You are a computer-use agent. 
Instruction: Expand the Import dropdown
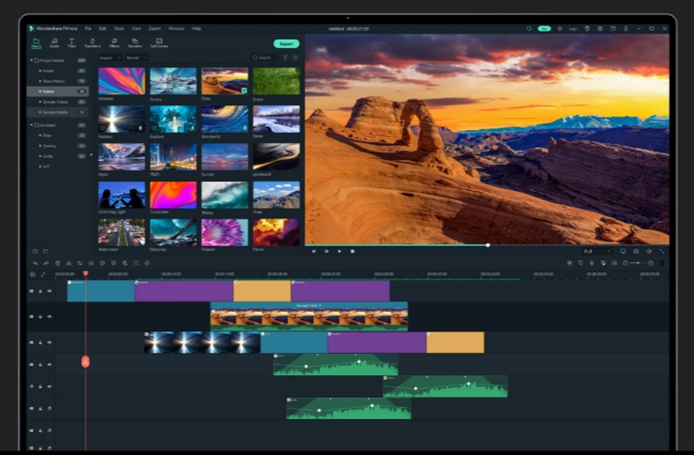[x=109, y=58]
